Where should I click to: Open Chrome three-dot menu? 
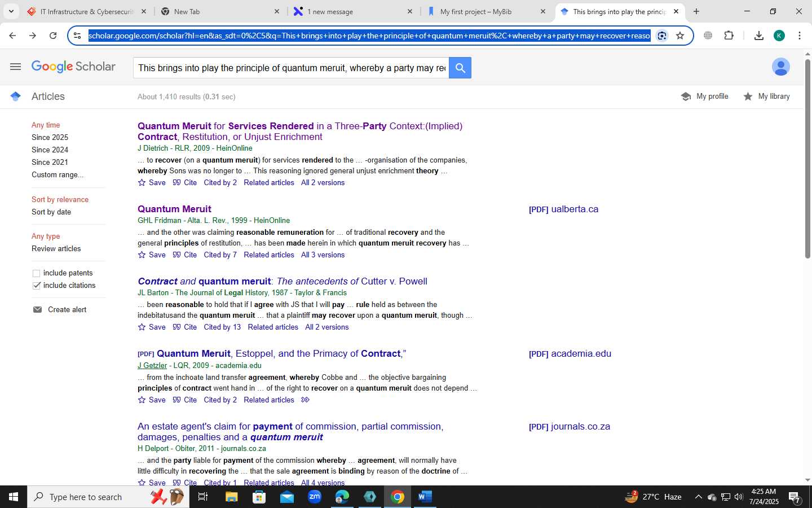(x=800, y=36)
